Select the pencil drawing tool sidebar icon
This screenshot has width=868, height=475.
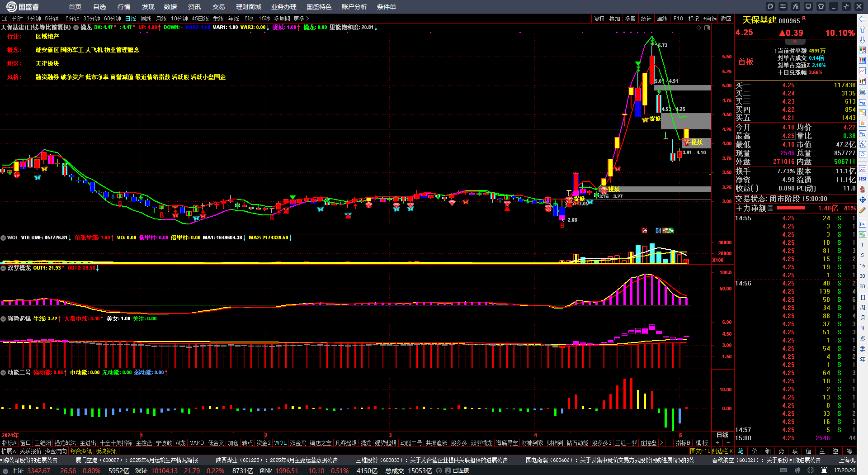click(x=863, y=210)
